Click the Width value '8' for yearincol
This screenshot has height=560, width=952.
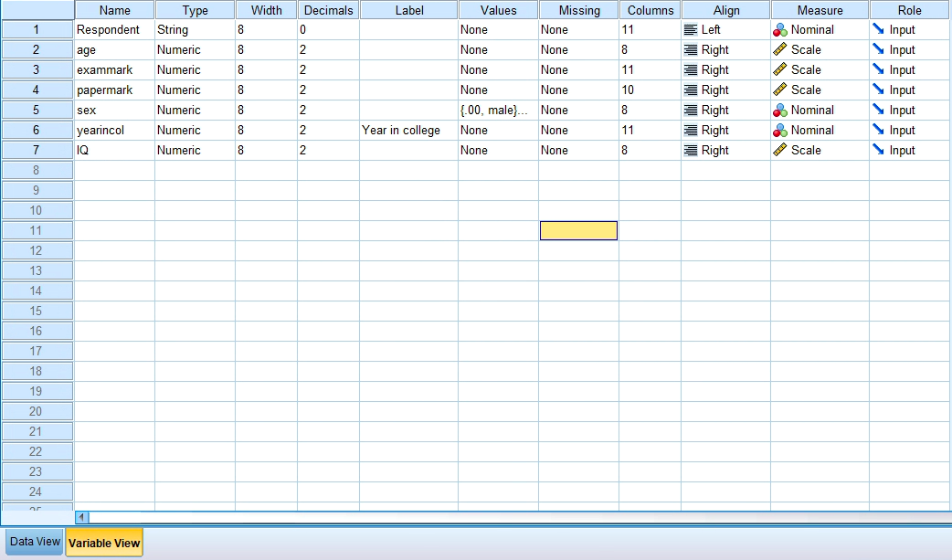pos(266,130)
